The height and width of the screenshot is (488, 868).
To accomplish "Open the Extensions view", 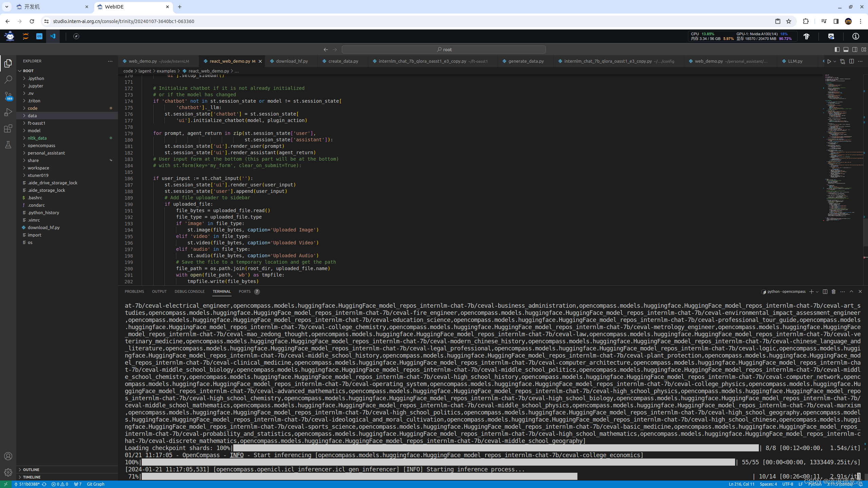I will (8, 128).
